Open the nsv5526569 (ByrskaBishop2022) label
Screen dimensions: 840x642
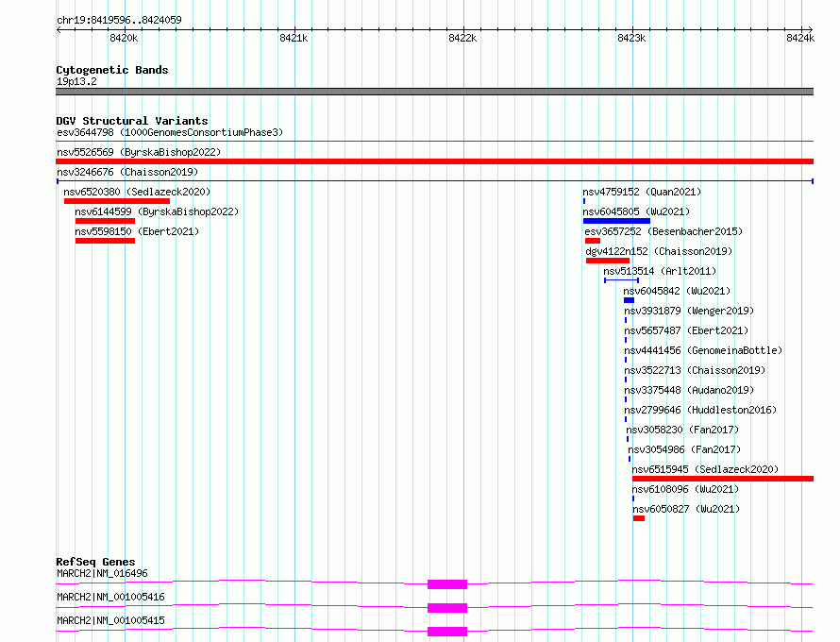[x=139, y=152]
